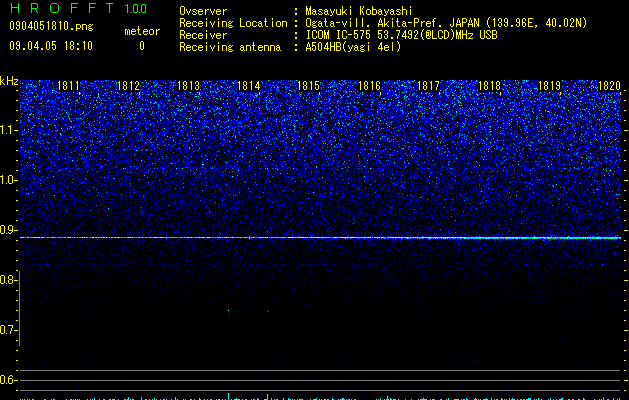Viewport: 629px width, 400px height.
Task: Click the 1817 time marker
Action: click(428, 86)
